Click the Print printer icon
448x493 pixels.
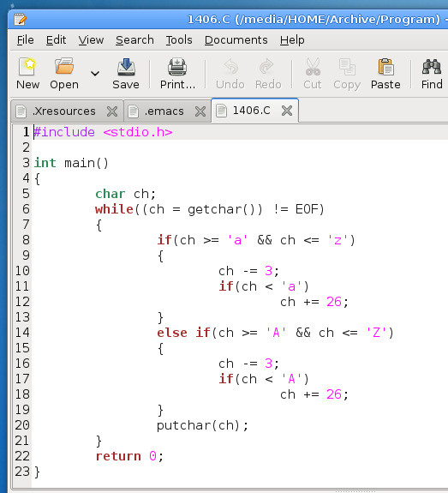click(x=177, y=66)
